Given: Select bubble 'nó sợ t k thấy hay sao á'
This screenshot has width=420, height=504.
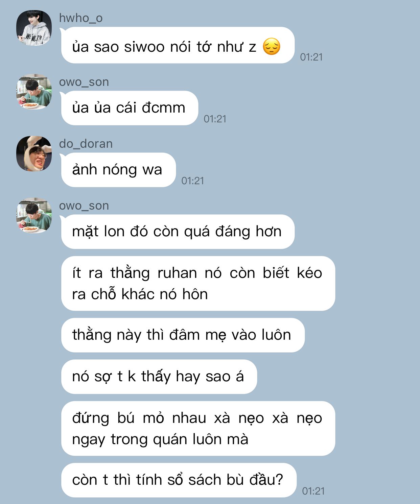Looking at the screenshot, I should tap(159, 377).
